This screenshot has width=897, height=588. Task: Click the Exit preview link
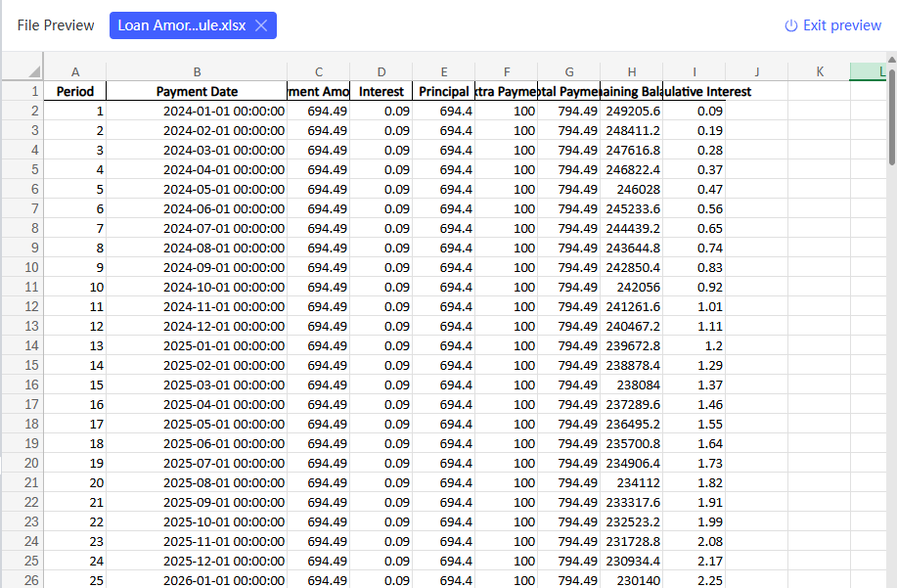(x=841, y=25)
